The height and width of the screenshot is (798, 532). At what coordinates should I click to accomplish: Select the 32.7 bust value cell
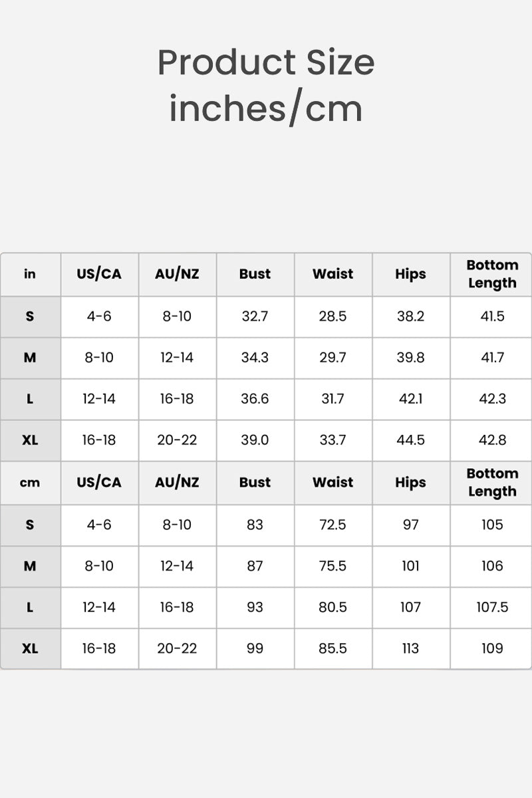tap(255, 317)
